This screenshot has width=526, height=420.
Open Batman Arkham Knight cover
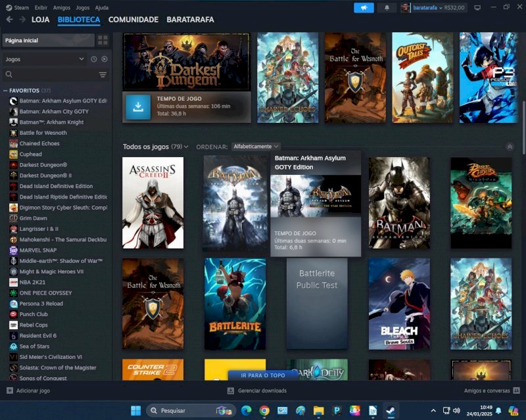[399, 202]
